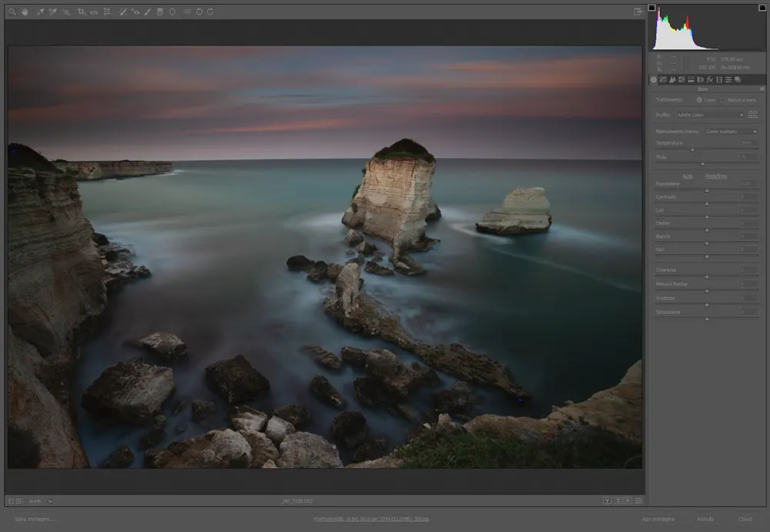Activate the Crop tool
This screenshot has height=532, width=770.
[80, 11]
